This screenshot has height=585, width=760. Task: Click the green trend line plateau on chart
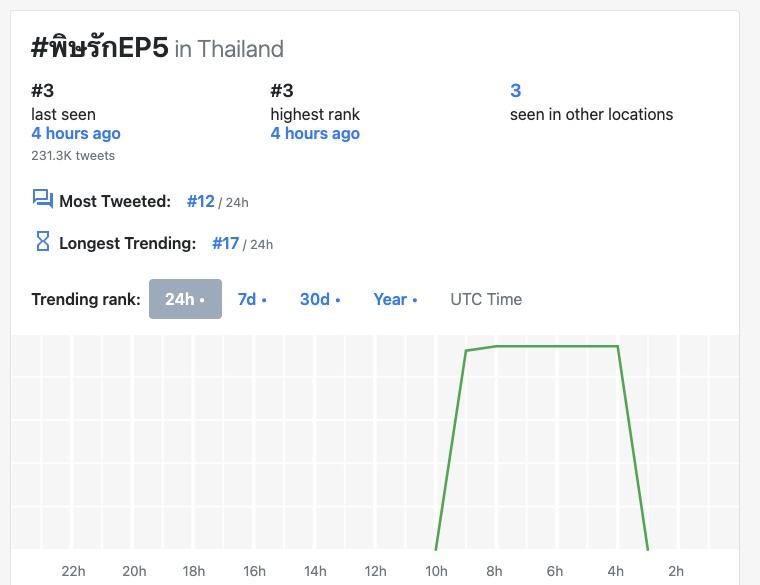pos(555,347)
